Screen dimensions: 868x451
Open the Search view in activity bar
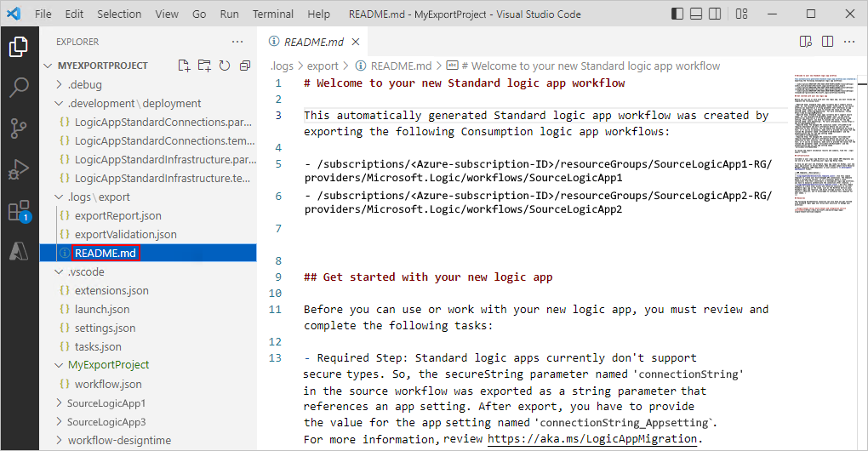[x=19, y=88]
